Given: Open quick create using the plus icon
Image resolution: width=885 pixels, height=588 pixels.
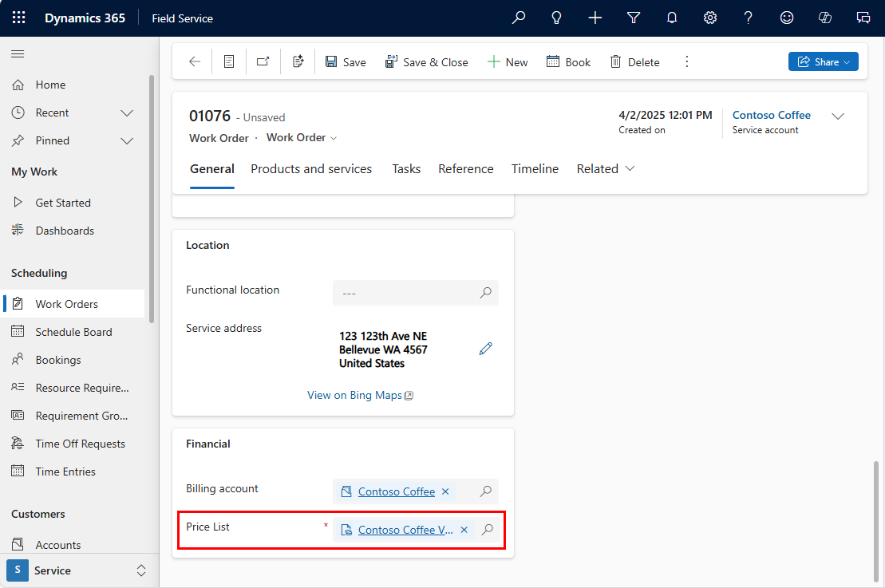Looking at the screenshot, I should pos(595,17).
